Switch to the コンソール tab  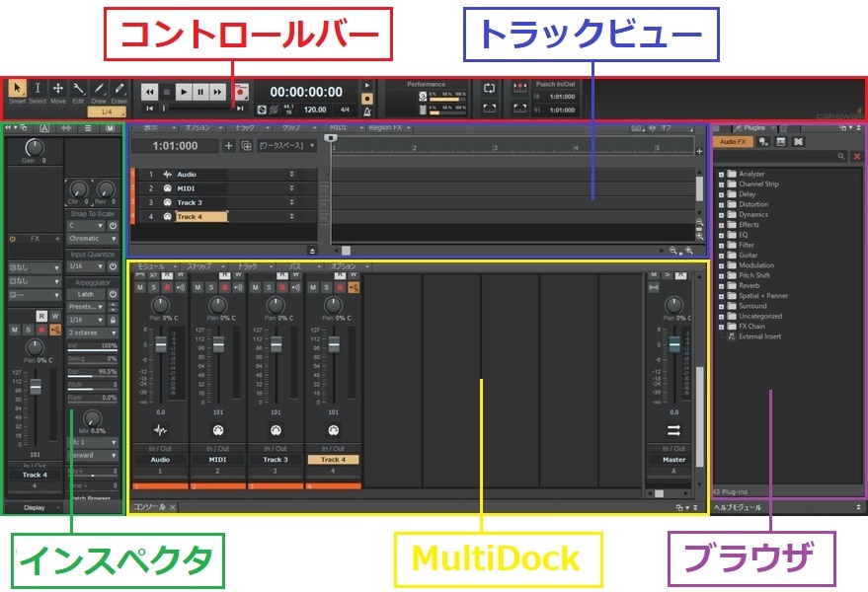[152, 507]
